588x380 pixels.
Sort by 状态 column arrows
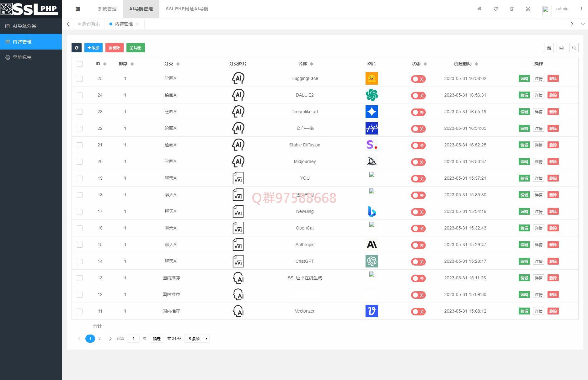pos(425,64)
